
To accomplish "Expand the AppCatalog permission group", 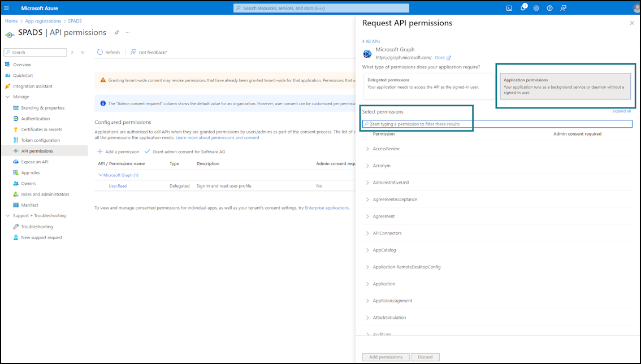I will point(367,250).
